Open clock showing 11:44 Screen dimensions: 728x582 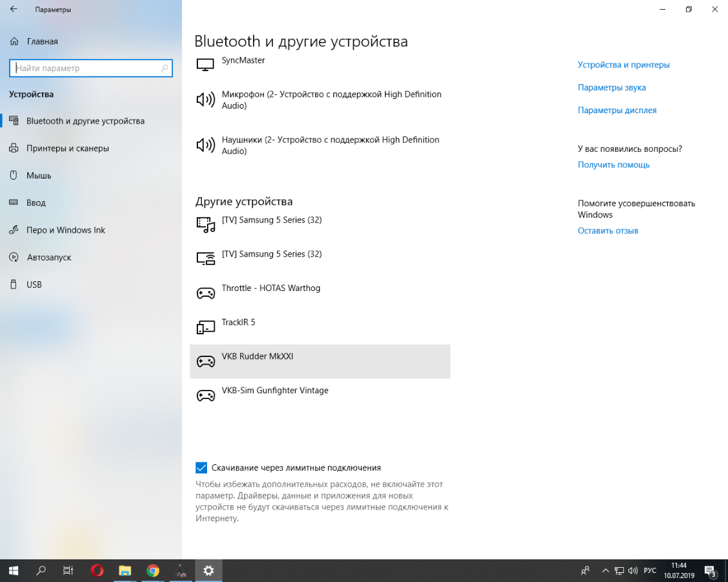pyautogui.click(x=679, y=570)
